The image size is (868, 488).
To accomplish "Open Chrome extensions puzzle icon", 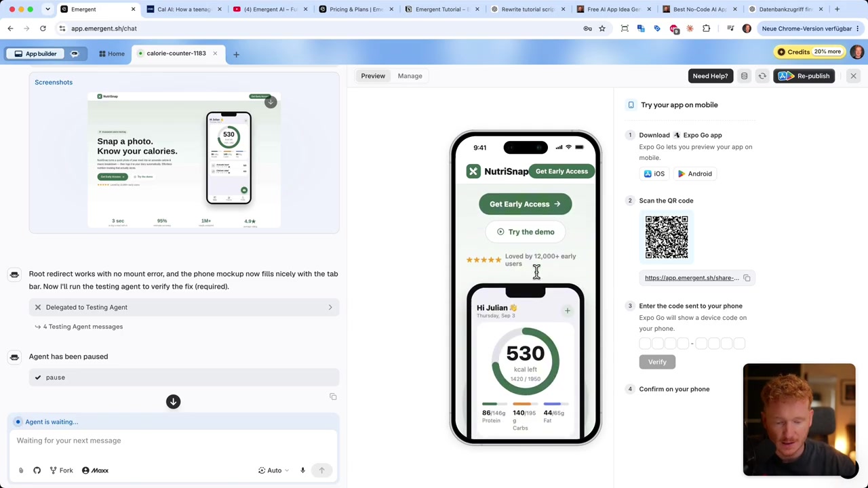I will click(707, 28).
